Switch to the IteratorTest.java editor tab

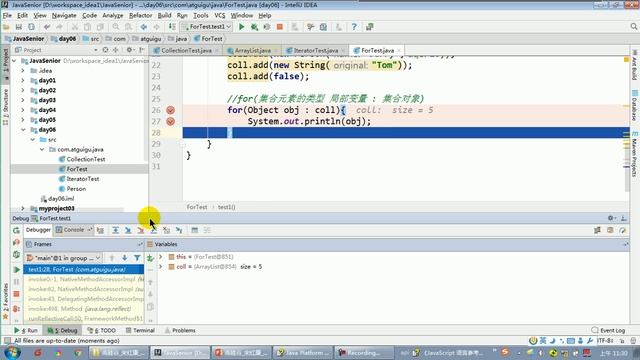tap(316, 51)
